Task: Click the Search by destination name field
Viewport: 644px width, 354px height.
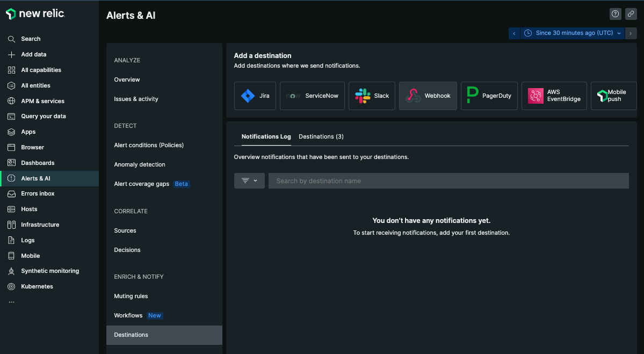Action: [448, 180]
